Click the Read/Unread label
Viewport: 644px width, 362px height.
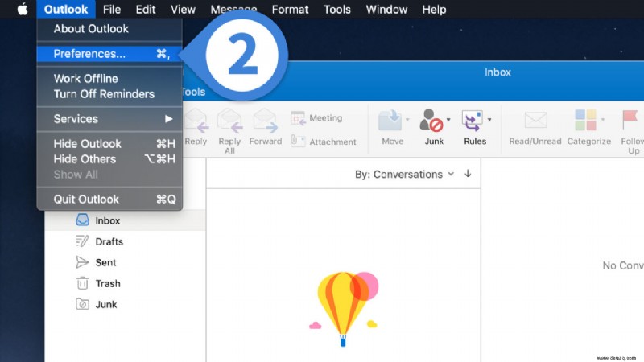(535, 142)
